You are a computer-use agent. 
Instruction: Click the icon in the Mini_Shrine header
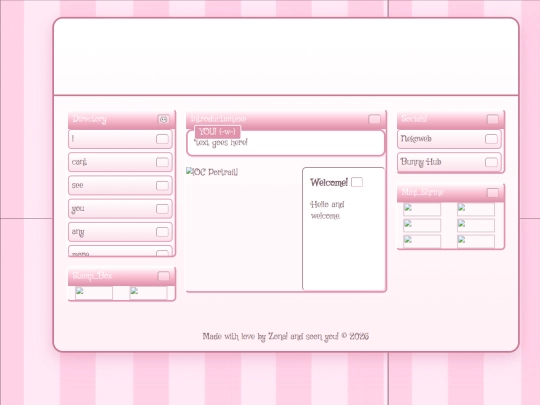point(492,193)
